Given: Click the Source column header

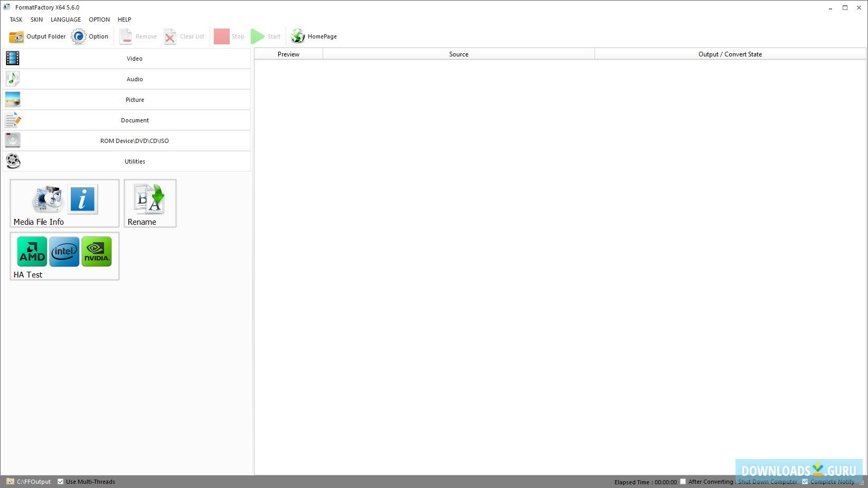Looking at the screenshot, I should pos(459,54).
